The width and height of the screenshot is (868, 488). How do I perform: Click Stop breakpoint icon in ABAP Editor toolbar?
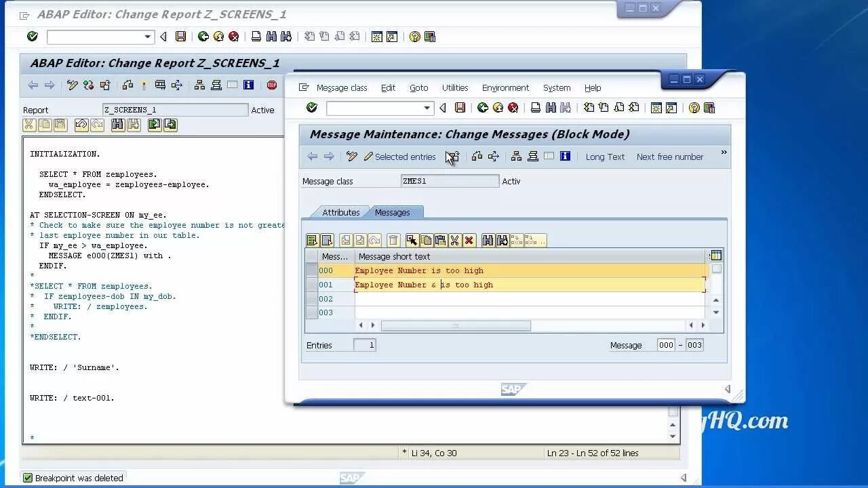click(x=272, y=85)
